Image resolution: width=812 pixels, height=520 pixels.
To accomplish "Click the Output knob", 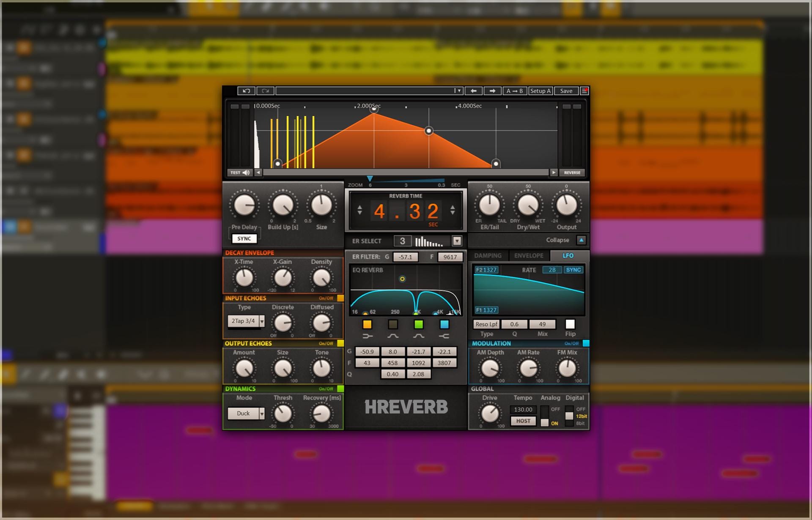I will [566, 205].
